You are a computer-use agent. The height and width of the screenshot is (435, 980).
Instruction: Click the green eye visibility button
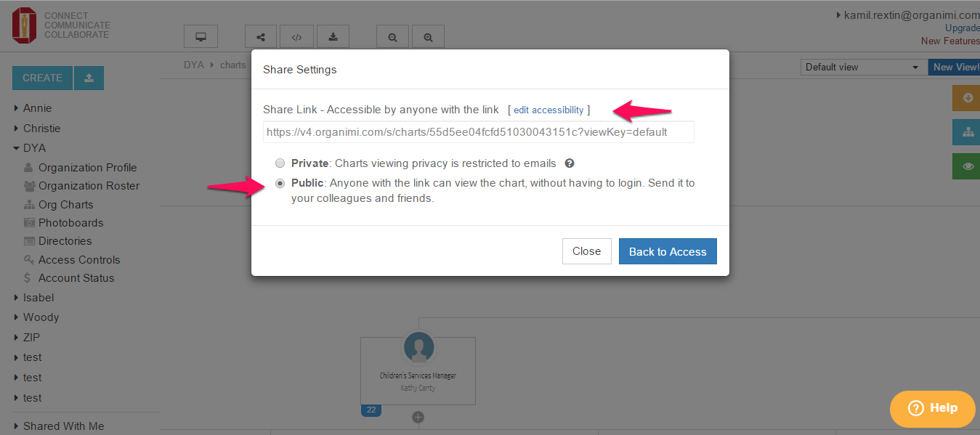(x=967, y=166)
